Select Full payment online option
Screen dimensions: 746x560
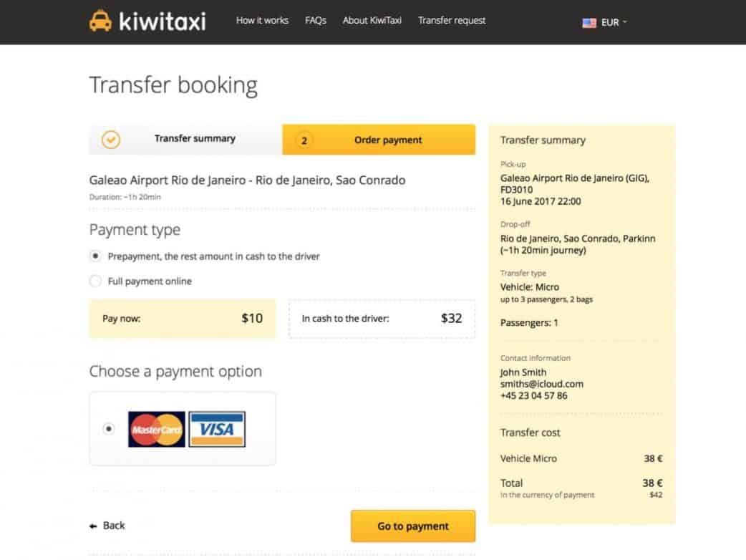click(x=95, y=281)
